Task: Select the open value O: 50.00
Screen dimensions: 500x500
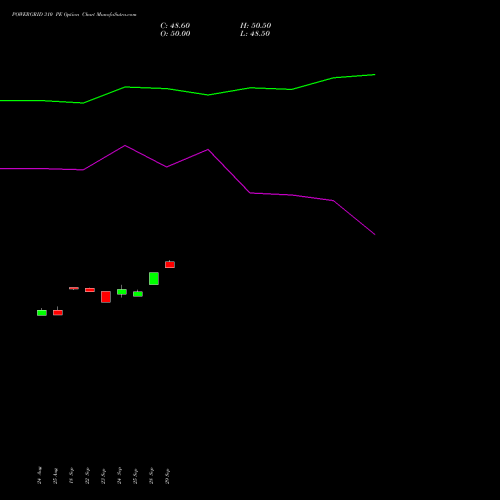Action: [x=175, y=34]
